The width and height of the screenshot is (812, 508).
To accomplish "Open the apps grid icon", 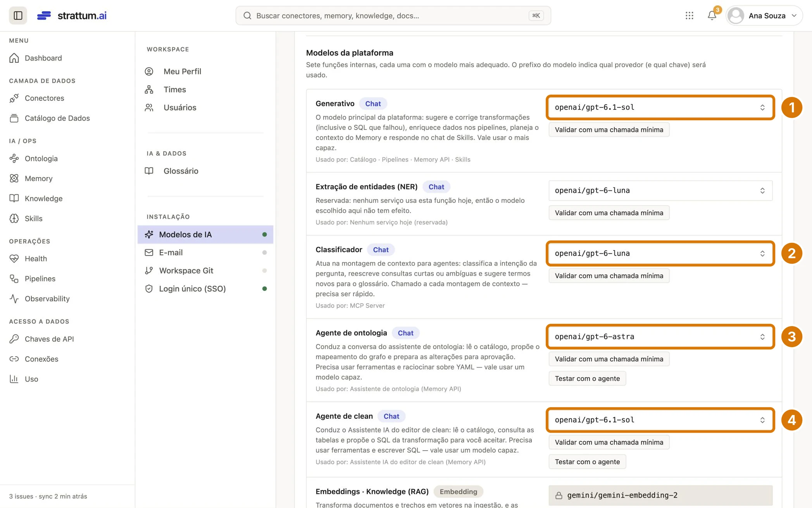I will click(689, 16).
